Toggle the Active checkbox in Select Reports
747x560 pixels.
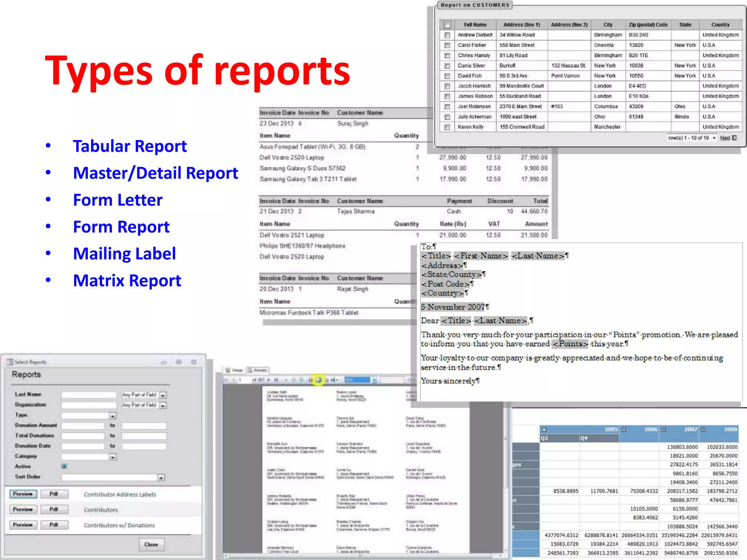(64, 466)
